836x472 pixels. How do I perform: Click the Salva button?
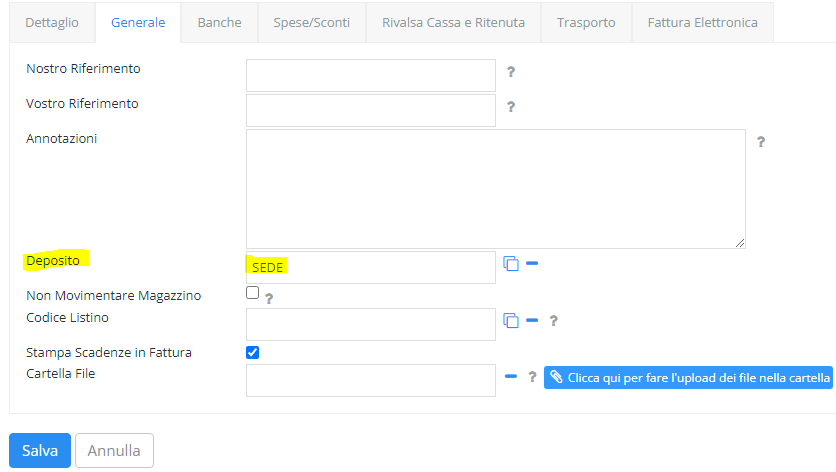coord(40,451)
